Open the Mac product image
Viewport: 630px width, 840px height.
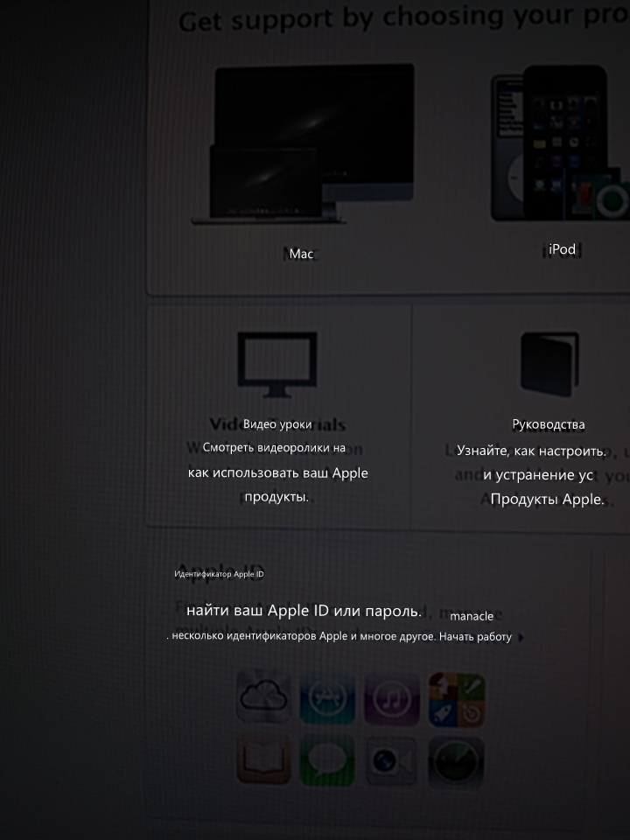(x=303, y=144)
